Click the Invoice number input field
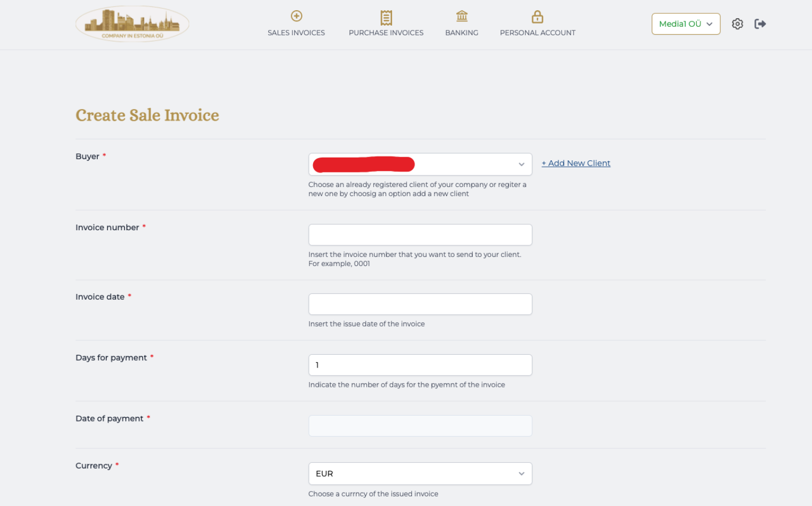 [420, 235]
